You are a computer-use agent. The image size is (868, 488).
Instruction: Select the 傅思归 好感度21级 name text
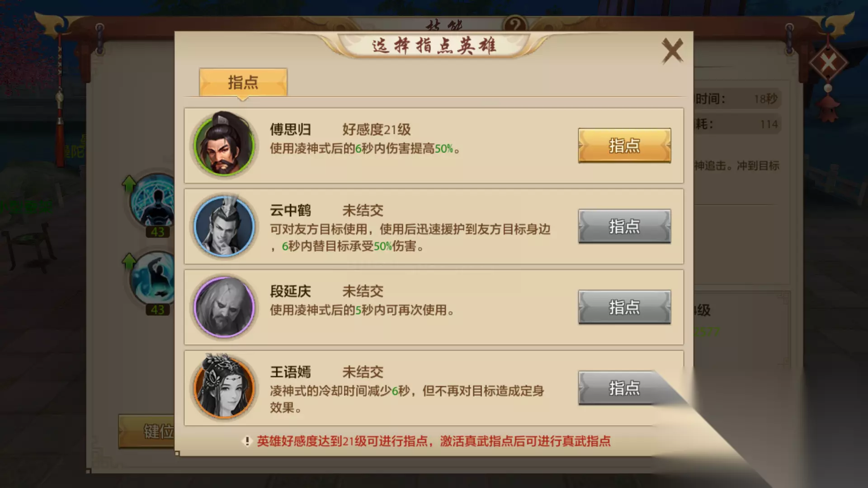pos(340,130)
